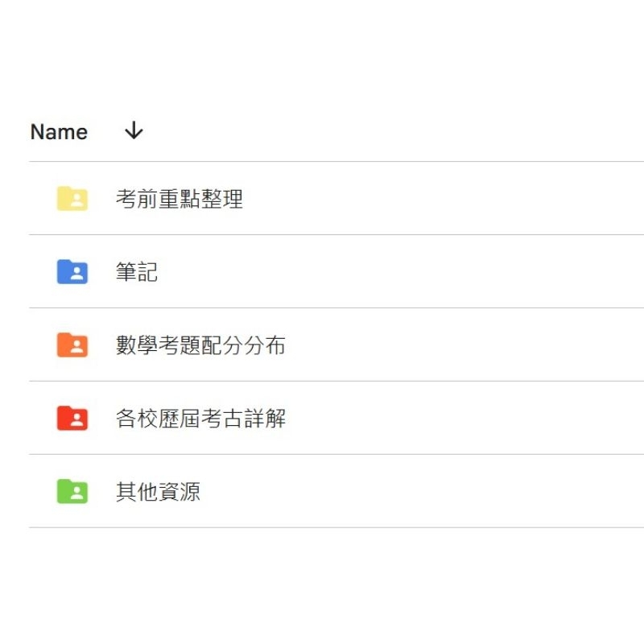The height and width of the screenshot is (644, 644).
Task: Click the red shared folder icon
Action: pyautogui.click(x=72, y=418)
